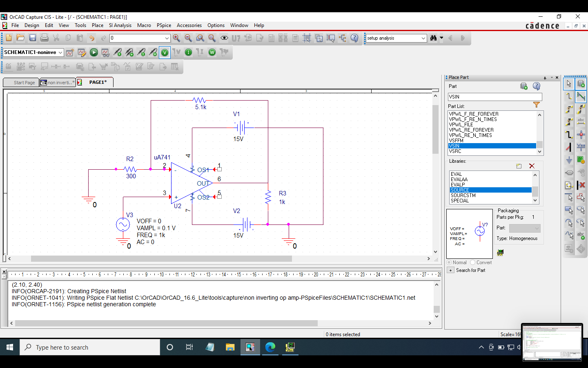Open the SCHEMATIC1-noninve profile dropdown
The height and width of the screenshot is (368, 588).
pos(60,52)
